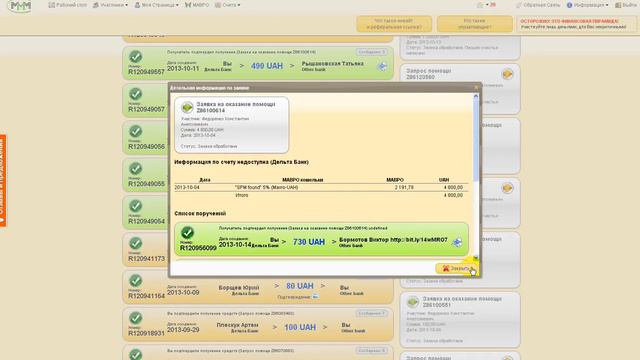The image size is (640, 360).
Task: Click the check icon of order R120918931
Action: click(136, 318)
